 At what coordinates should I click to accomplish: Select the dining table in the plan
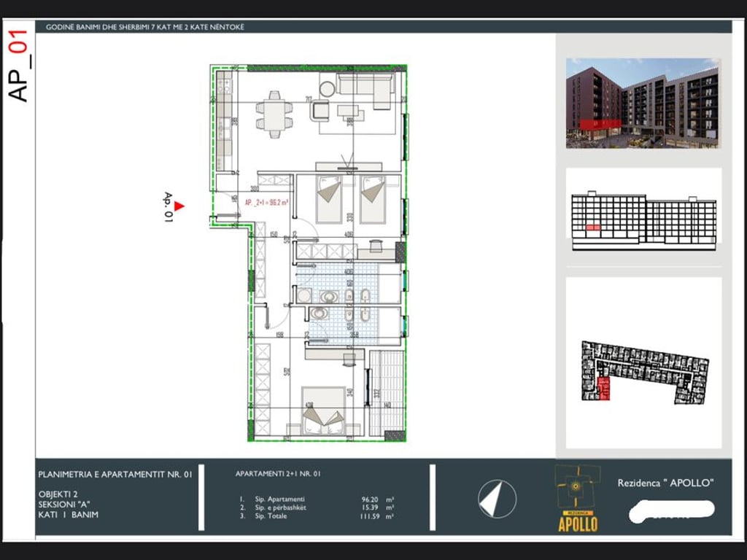pos(274,114)
